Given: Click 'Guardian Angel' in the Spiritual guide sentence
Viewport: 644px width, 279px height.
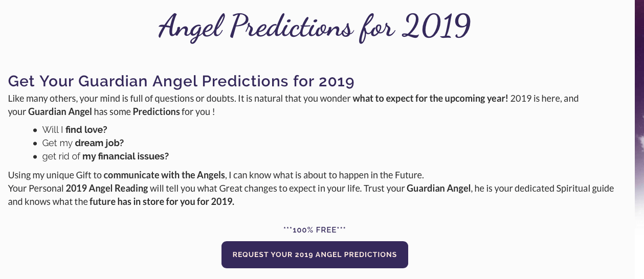Looking at the screenshot, I should tap(438, 189).
